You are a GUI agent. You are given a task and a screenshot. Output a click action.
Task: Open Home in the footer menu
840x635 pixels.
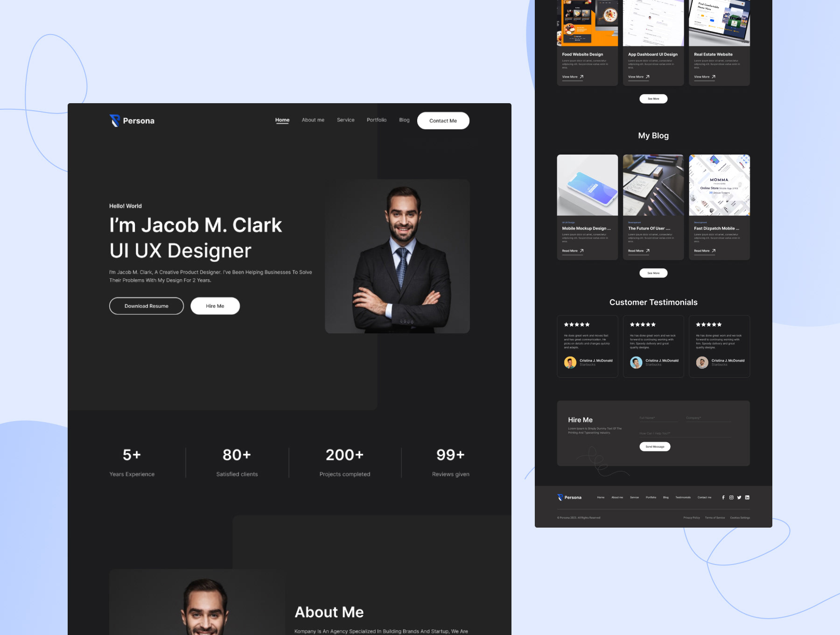coord(601,497)
